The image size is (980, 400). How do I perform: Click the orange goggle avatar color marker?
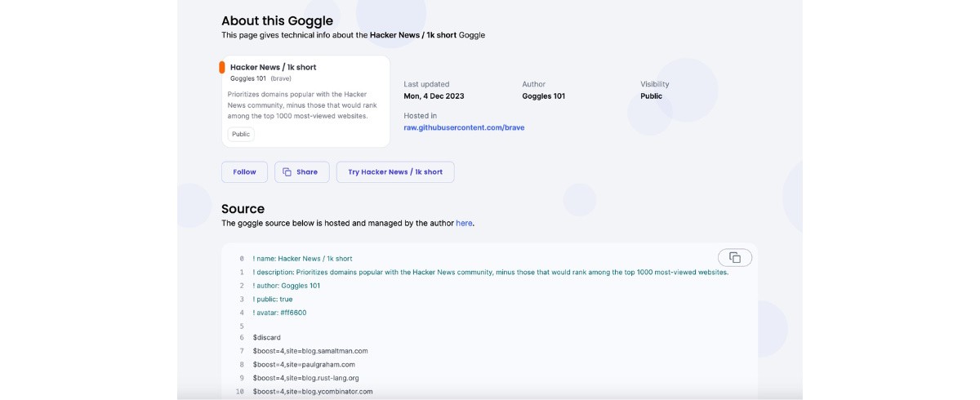[221, 67]
